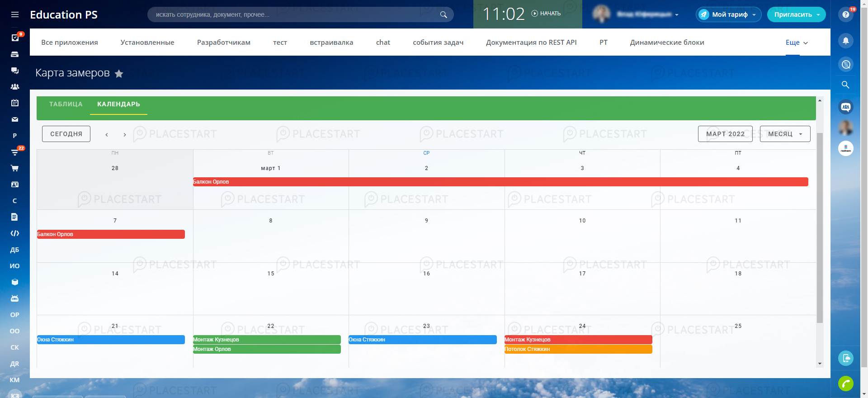Click the calendar scroll up arrow
Viewport: 868px width, 398px height.
coord(820,100)
